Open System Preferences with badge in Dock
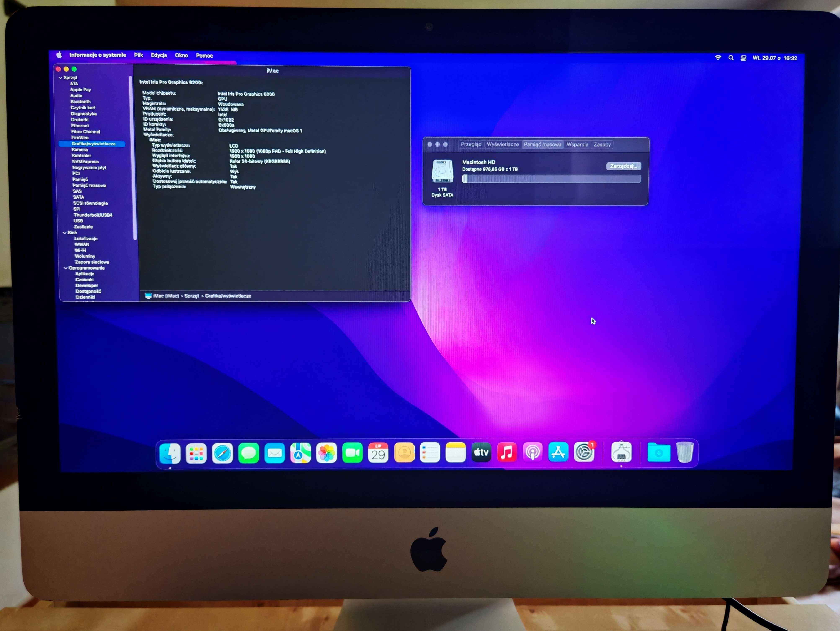840x631 pixels. [x=584, y=452]
